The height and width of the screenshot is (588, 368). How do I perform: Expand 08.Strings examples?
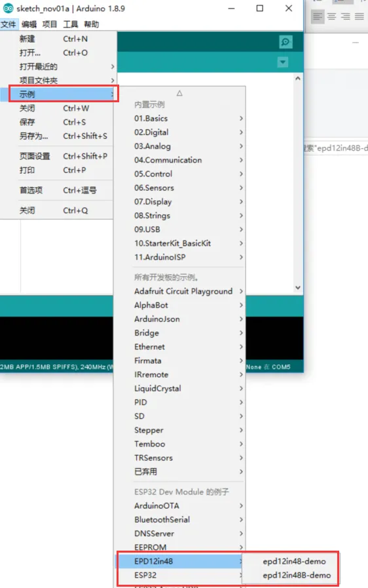[179, 215]
